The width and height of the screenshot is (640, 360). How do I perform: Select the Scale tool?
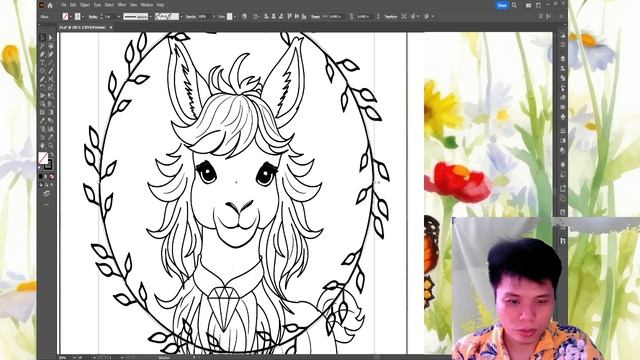(51, 88)
